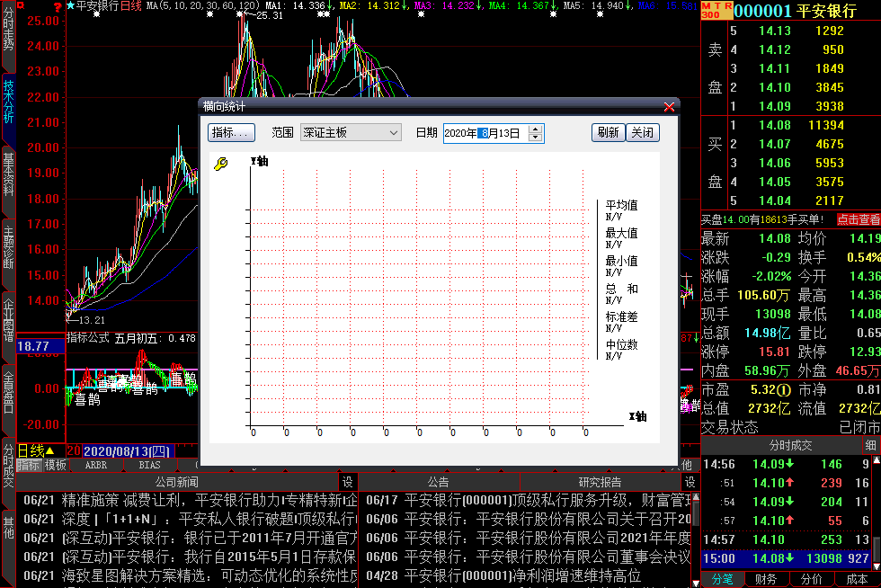Viewport: 881px width, 588px height.
Task: Click the green down arrow after MA1 value
Action: point(330,5)
